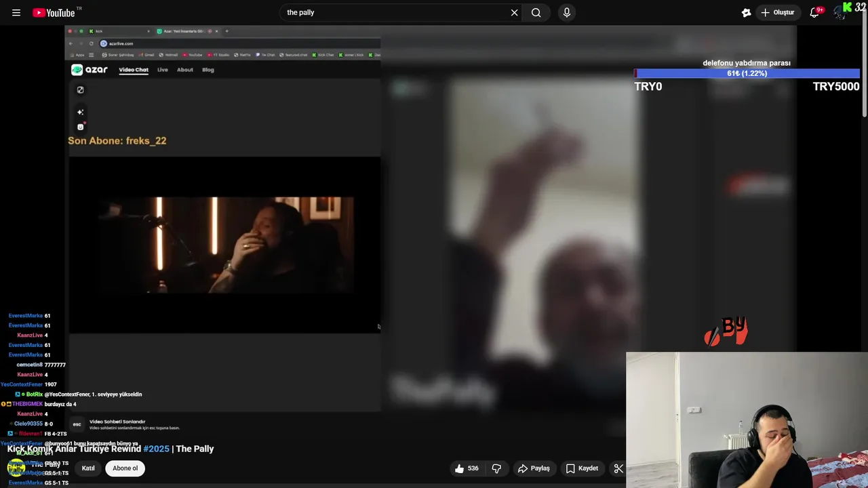Click the 'TRY5000' goal amount
Viewport: 868px width, 488px height.
[836, 87]
